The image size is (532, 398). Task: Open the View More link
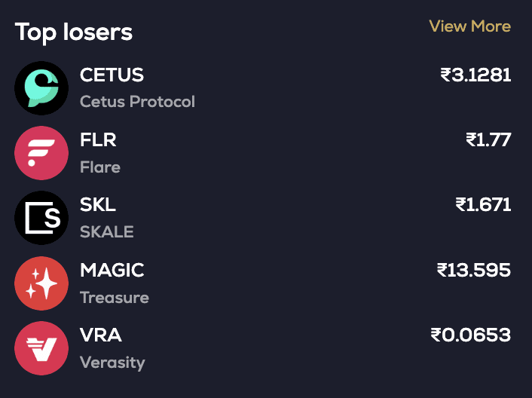pyautogui.click(x=469, y=26)
